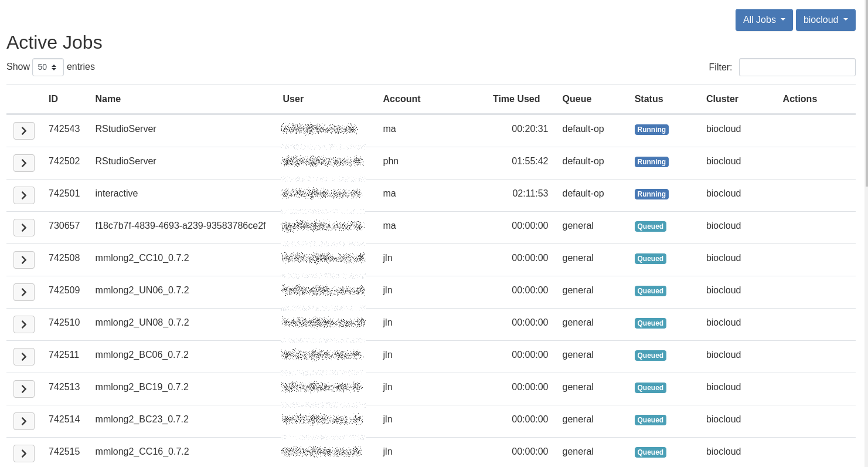Sort by the Queue column header

tap(577, 99)
